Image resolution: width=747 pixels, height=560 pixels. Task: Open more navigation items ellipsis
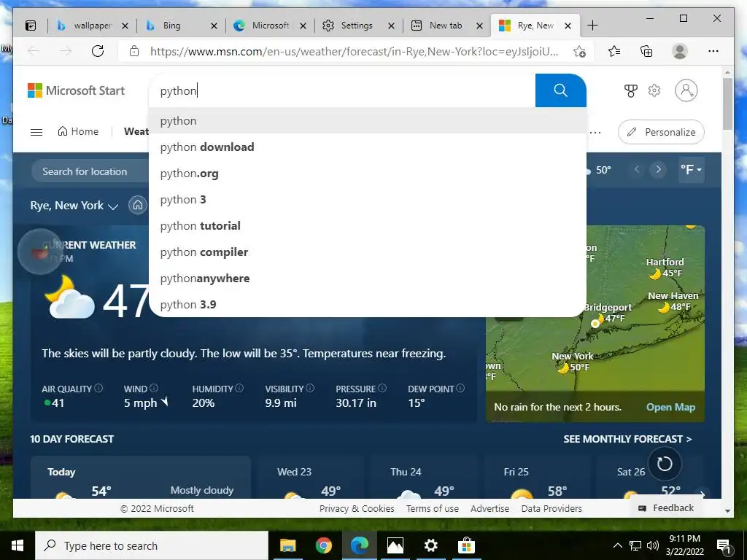pos(595,133)
